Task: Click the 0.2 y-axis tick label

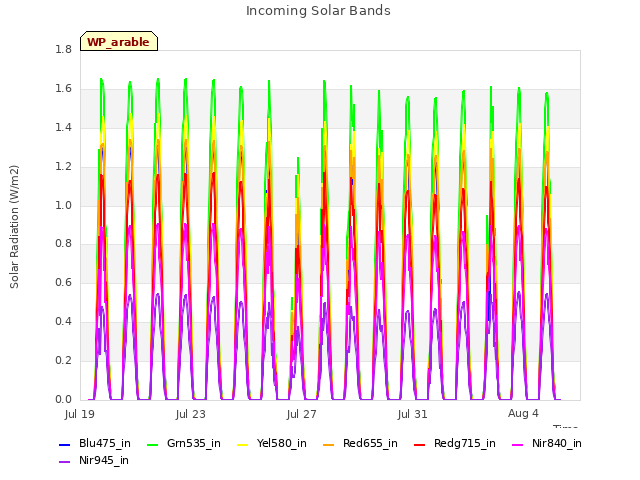Action: (63, 360)
